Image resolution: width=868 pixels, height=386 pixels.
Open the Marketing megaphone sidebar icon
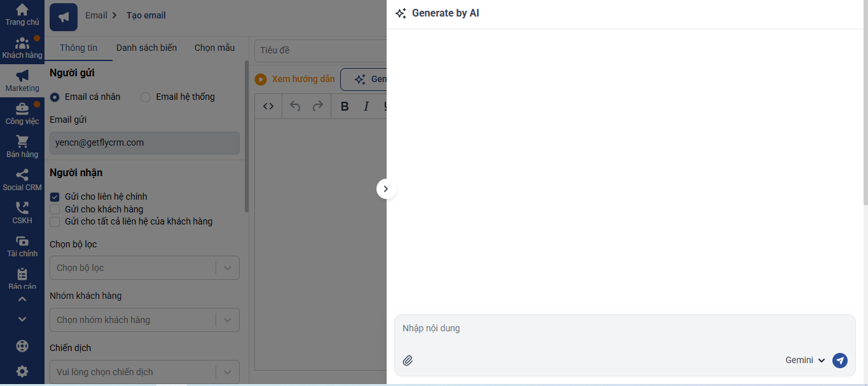(x=22, y=80)
